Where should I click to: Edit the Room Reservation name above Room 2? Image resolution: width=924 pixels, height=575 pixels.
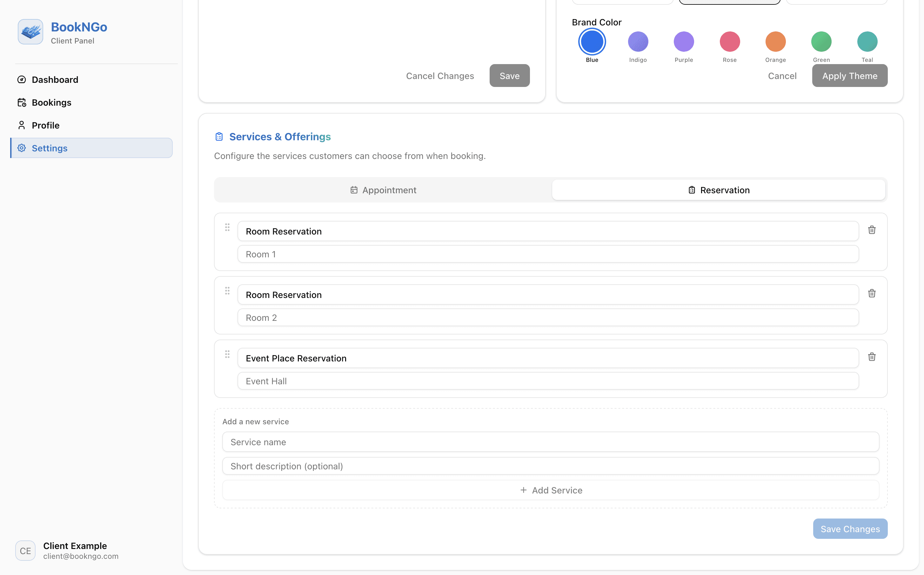[548, 295]
